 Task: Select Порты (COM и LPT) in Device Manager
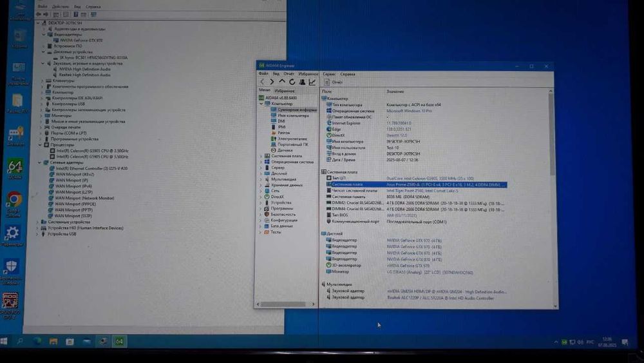65,133
